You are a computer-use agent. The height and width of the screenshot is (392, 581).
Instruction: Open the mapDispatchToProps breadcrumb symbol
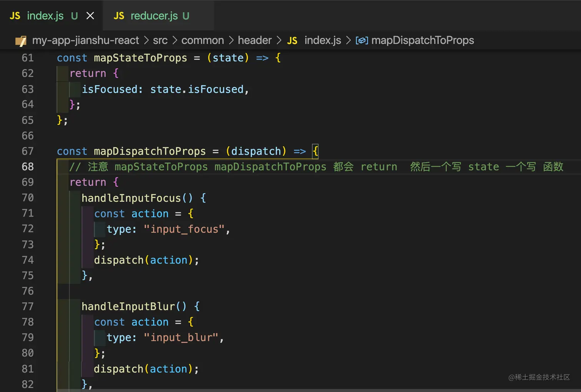423,40
